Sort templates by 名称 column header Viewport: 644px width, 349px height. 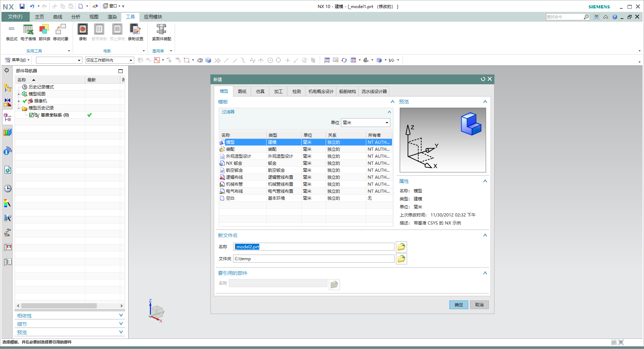[x=243, y=135]
